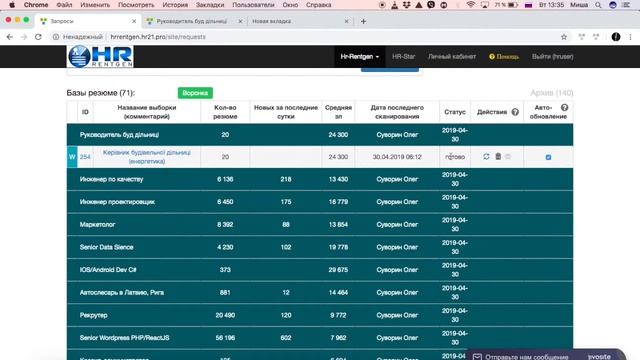Screen dimensions: 640x360
Task: Open the Помощь help link
Action: coord(504,56)
